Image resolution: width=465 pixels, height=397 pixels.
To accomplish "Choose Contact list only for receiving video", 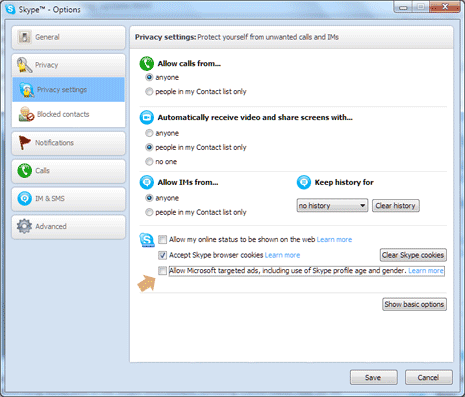I will (149, 147).
